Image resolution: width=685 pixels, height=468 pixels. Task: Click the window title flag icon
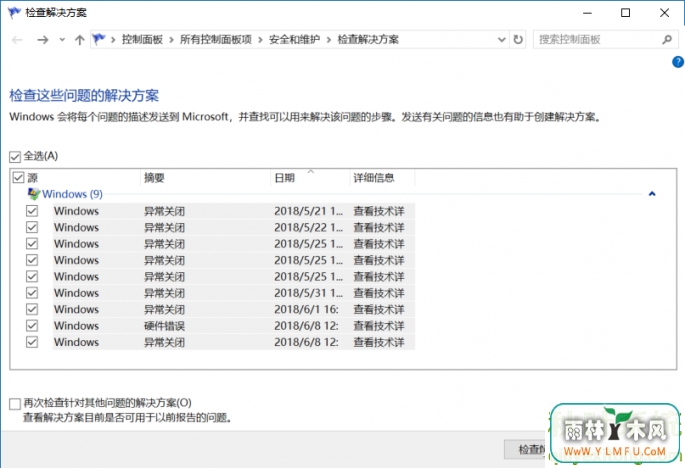(14, 13)
